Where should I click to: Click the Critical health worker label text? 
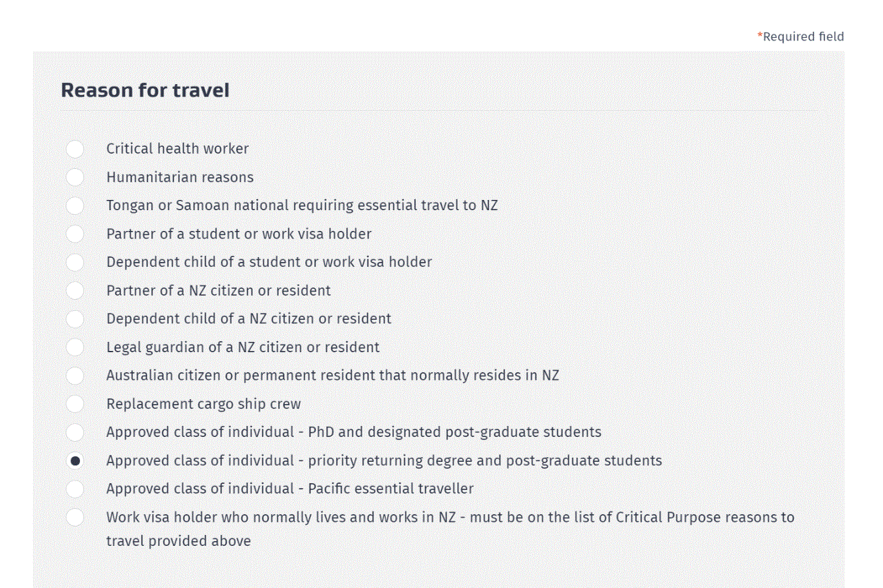point(177,149)
